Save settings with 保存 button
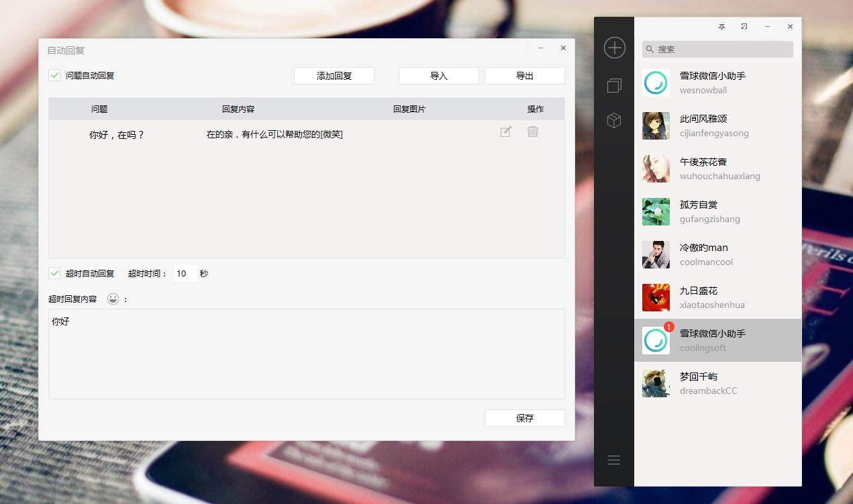The image size is (853, 504). click(525, 418)
